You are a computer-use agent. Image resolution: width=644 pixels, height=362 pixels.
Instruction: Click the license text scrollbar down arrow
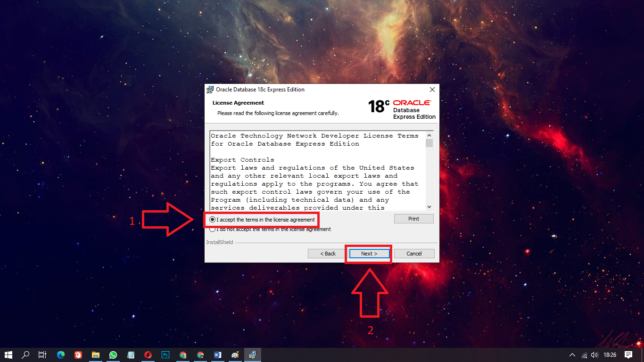[x=429, y=207]
